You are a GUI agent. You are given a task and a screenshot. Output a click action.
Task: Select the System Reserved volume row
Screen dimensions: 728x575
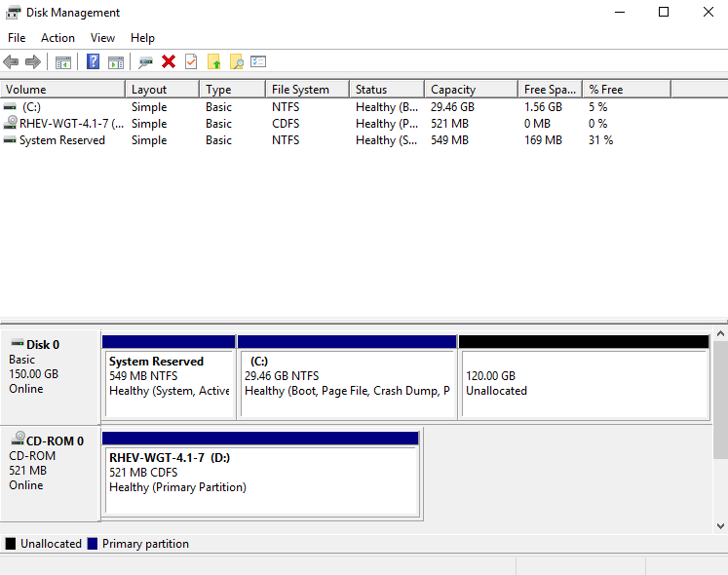click(x=62, y=140)
